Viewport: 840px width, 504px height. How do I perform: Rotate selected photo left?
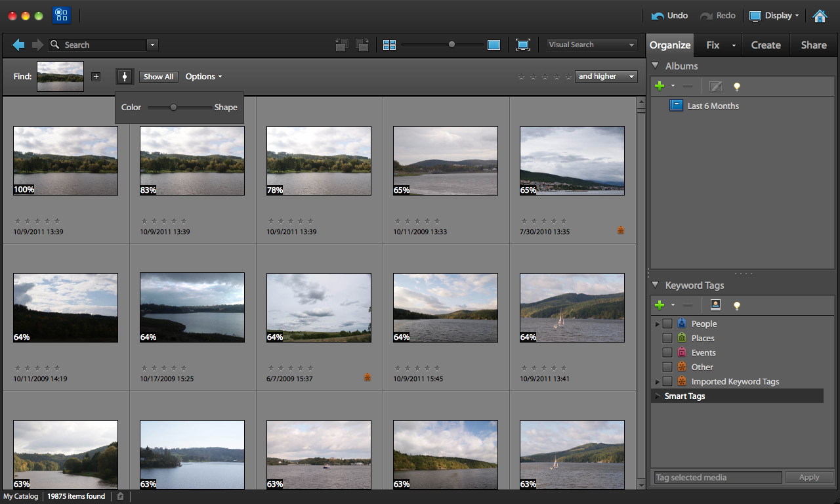(x=341, y=45)
